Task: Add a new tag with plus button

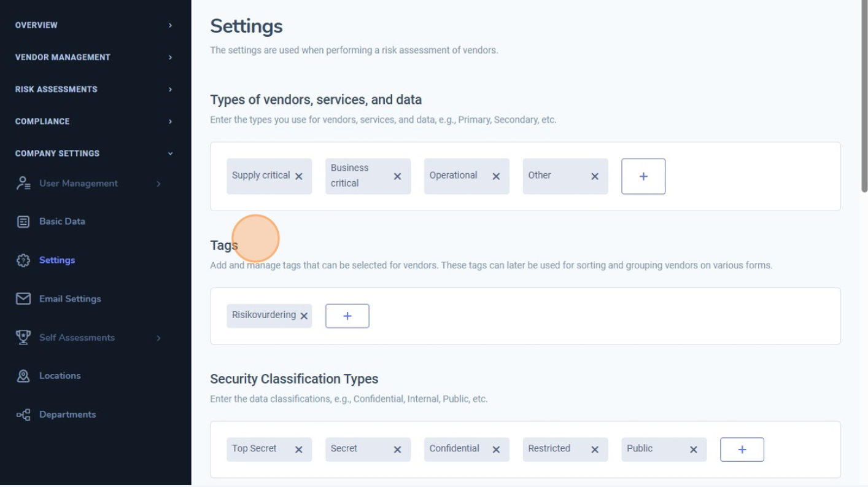Action: [347, 316]
